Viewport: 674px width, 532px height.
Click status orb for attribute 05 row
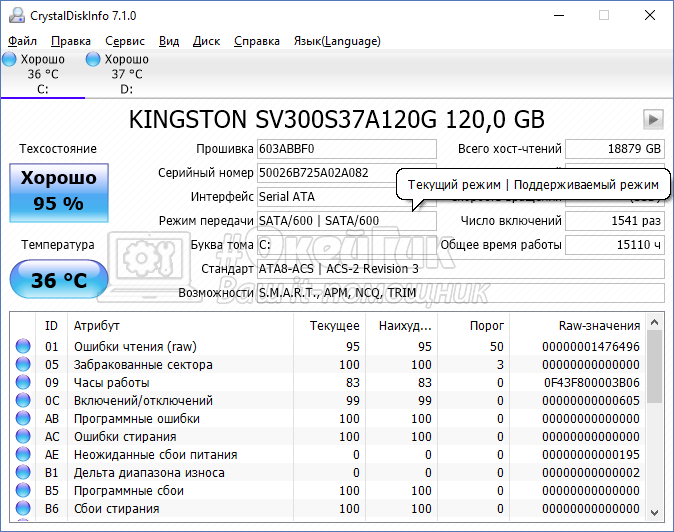coord(22,365)
